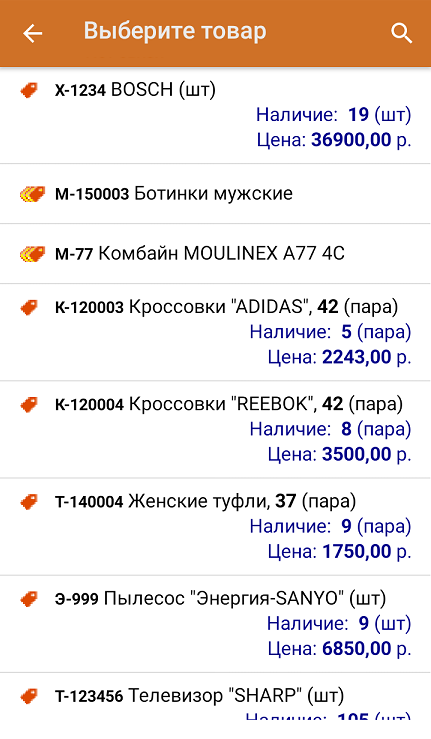Choose Женские туфли 37 product
Screen dimensions: 431x739
point(216,526)
